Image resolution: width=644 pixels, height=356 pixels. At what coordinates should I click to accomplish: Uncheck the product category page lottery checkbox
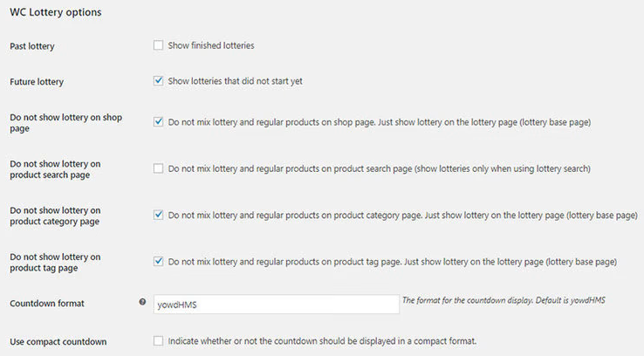pos(158,215)
